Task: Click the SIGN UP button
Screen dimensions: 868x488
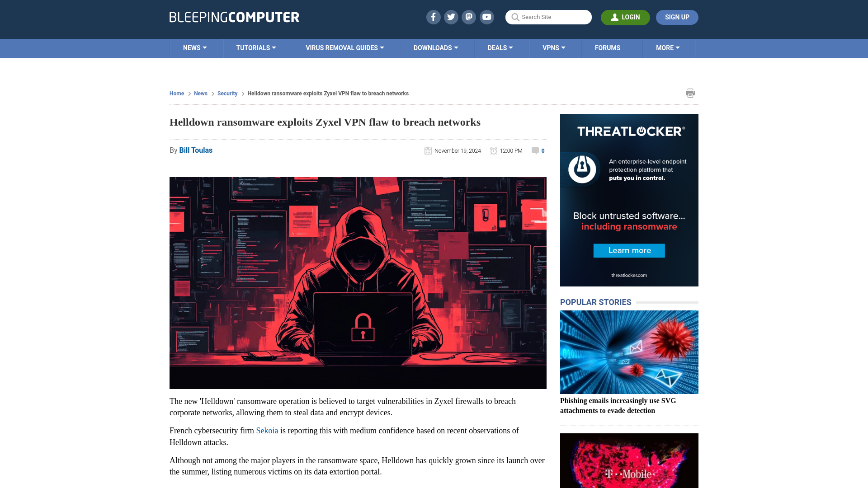Action: (x=677, y=17)
